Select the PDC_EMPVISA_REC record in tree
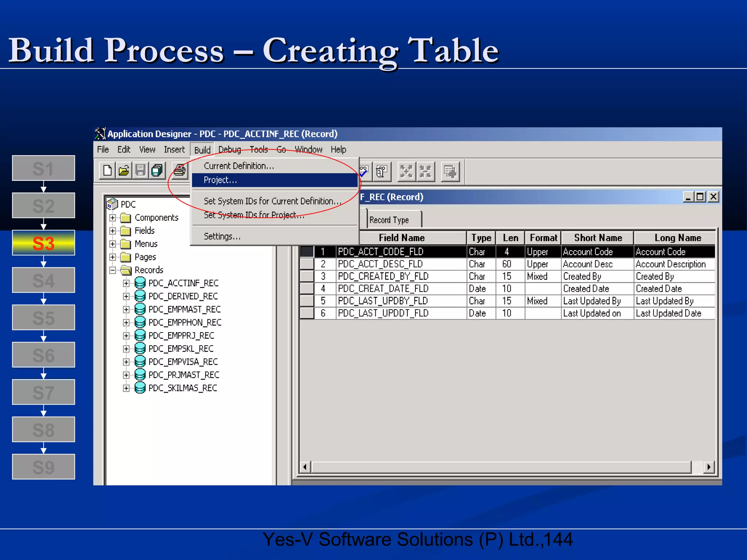747x560 pixels. tap(183, 362)
